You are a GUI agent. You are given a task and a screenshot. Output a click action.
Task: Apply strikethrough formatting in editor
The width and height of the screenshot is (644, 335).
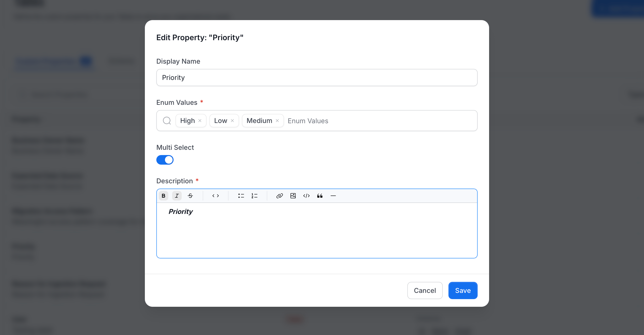190,196
